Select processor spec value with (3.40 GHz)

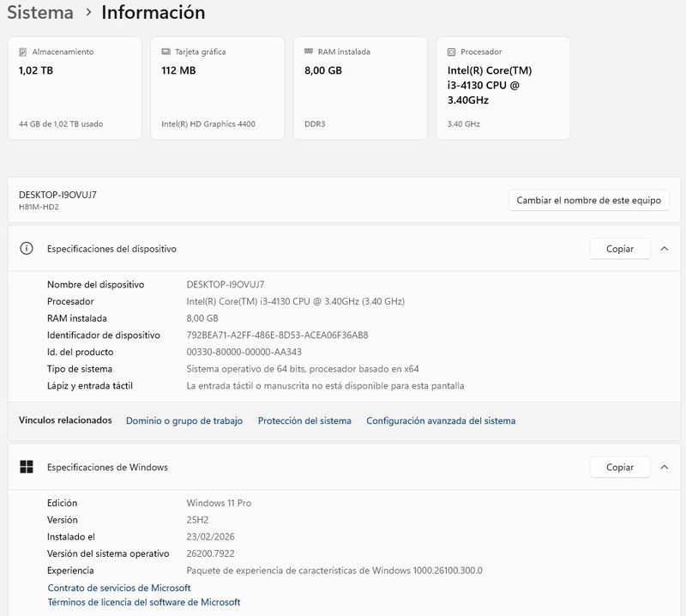(295, 301)
